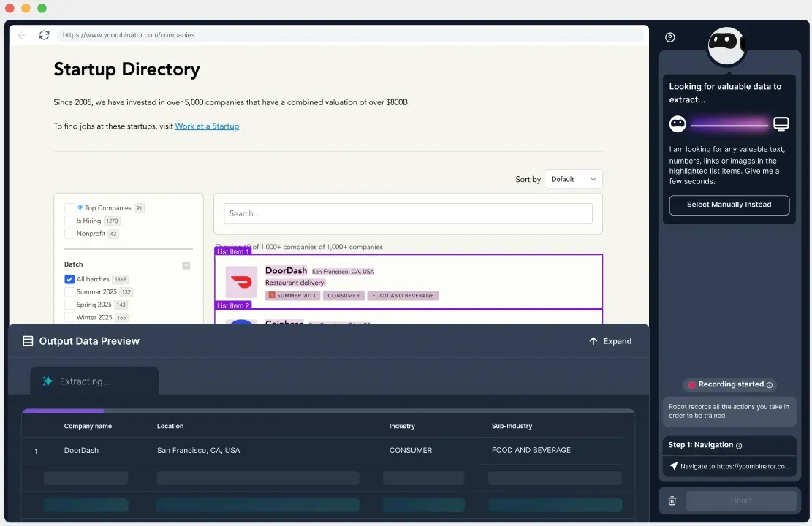The width and height of the screenshot is (812, 526).
Task: Select the Extracting tab
Action: pyautogui.click(x=94, y=381)
